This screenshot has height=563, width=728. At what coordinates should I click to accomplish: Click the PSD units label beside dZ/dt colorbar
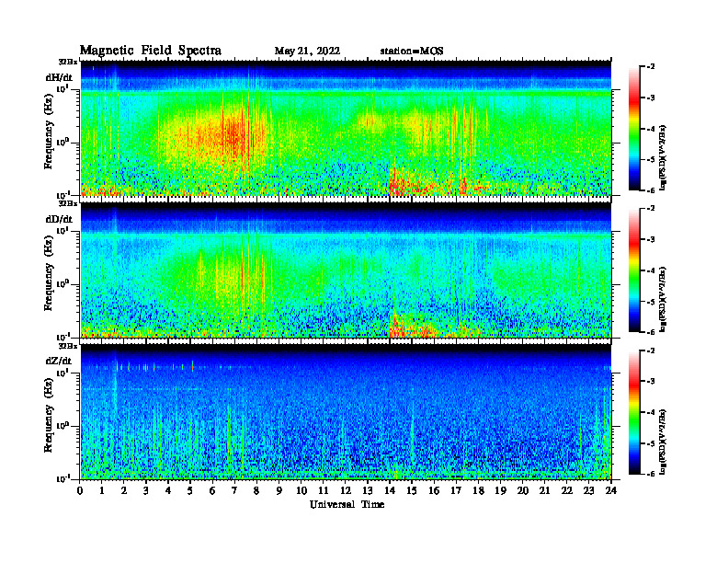coord(663,442)
